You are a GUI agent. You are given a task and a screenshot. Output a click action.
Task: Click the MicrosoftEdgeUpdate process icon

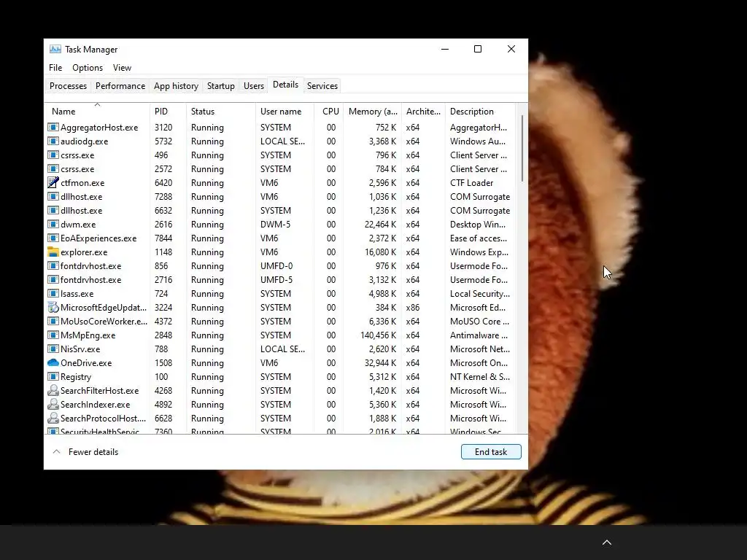point(53,307)
